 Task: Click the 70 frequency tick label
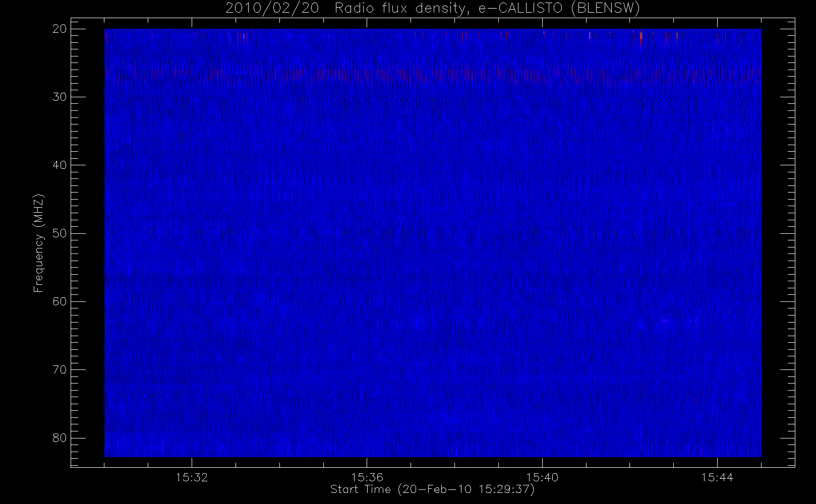[60, 369]
